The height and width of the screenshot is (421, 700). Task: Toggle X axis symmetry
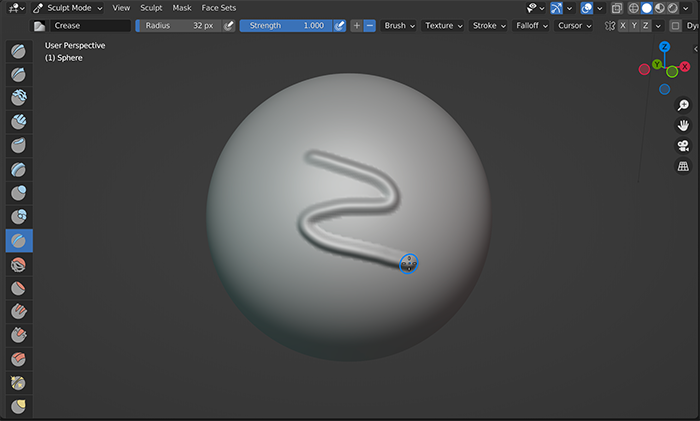623,25
